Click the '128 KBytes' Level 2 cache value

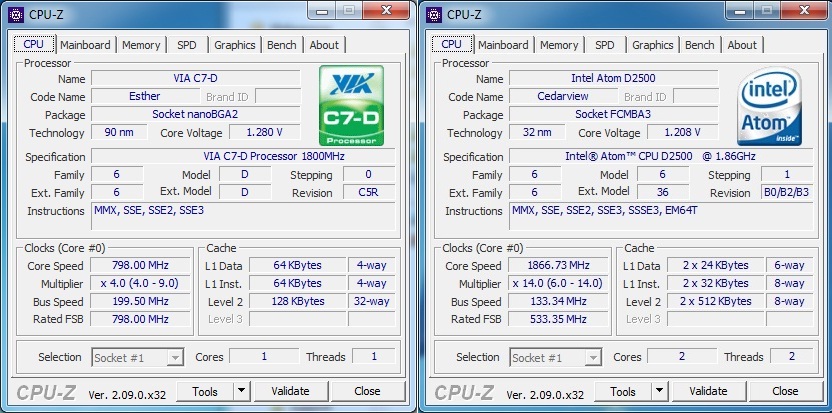298,302
